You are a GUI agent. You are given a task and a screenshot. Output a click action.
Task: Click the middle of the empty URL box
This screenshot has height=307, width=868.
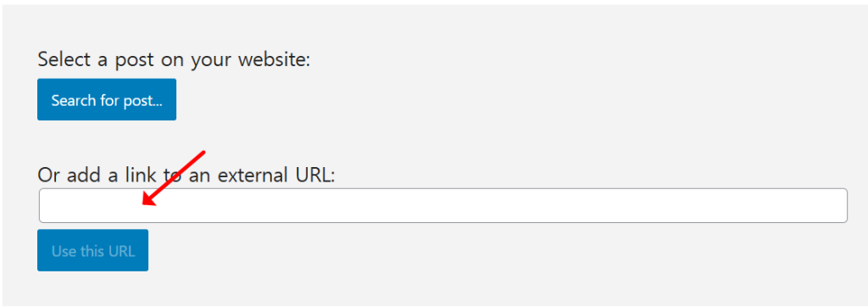[x=442, y=205]
